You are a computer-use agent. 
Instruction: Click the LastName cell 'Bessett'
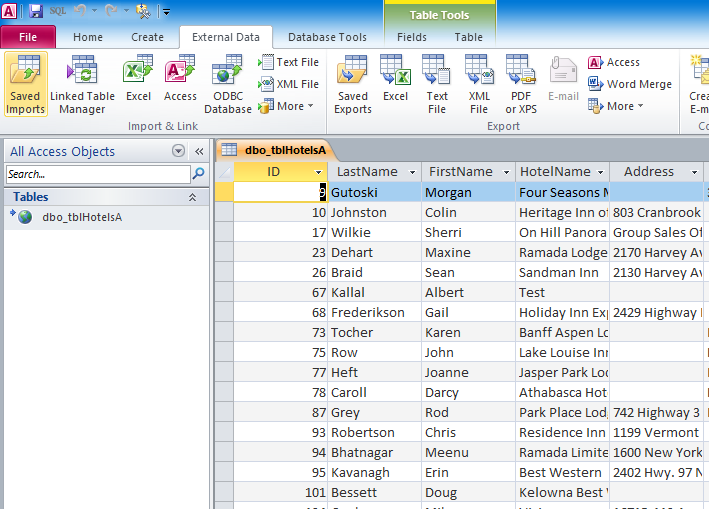click(x=374, y=492)
